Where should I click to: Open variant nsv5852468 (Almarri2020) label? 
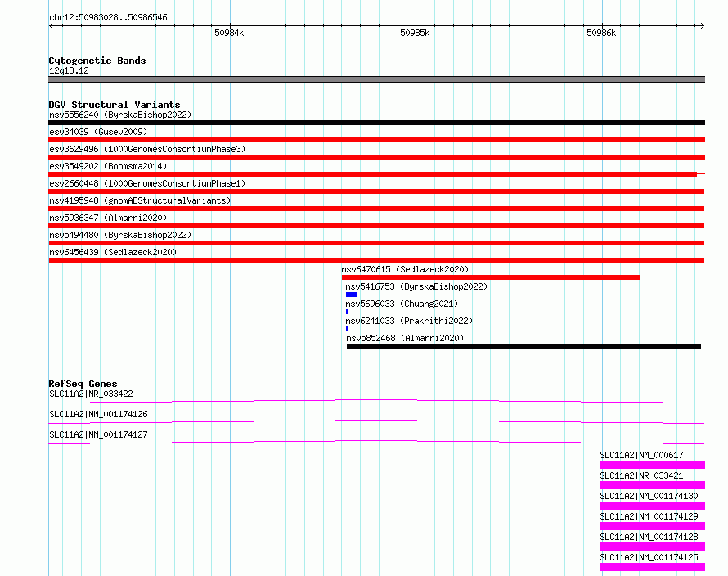[x=405, y=338]
